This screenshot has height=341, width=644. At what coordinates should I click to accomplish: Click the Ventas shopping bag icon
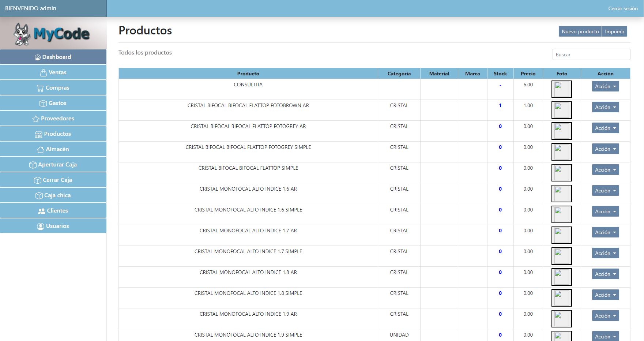point(44,73)
